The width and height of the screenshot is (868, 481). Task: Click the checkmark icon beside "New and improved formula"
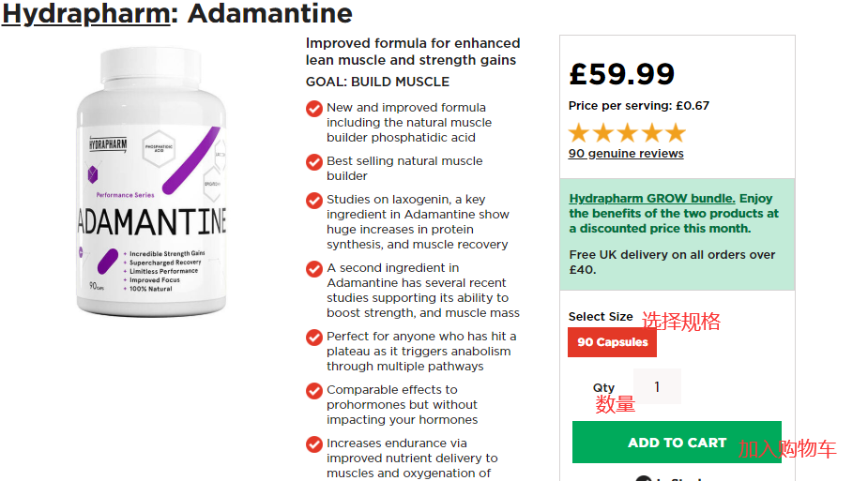point(314,109)
